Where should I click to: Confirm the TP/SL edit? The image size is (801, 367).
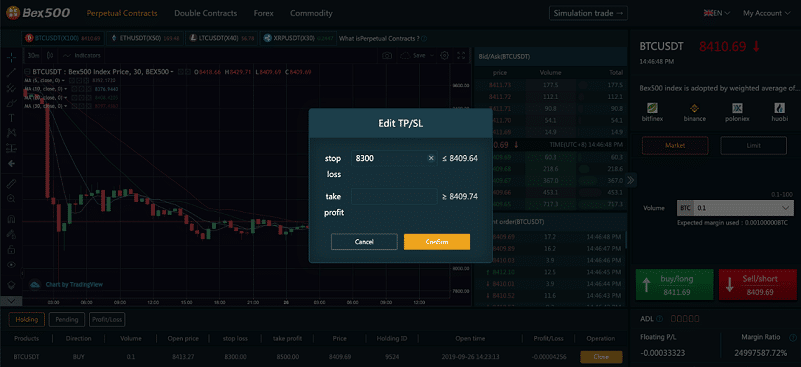tap(437, 242)
